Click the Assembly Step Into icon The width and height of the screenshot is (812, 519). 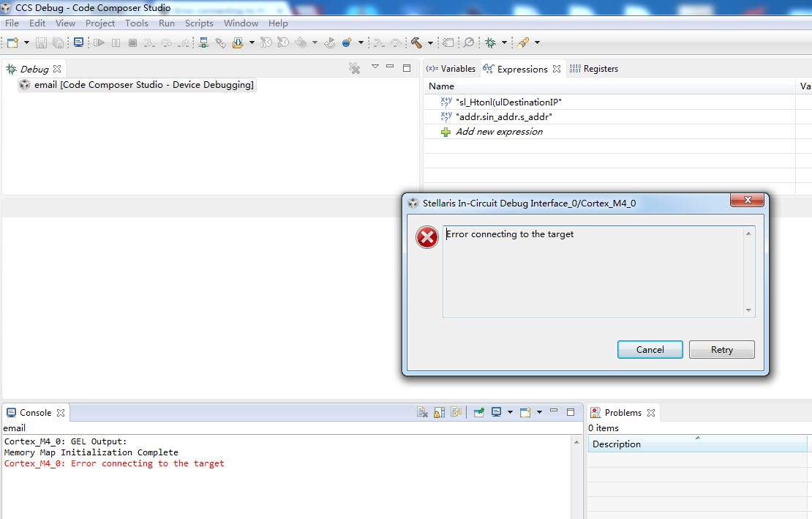379,43
